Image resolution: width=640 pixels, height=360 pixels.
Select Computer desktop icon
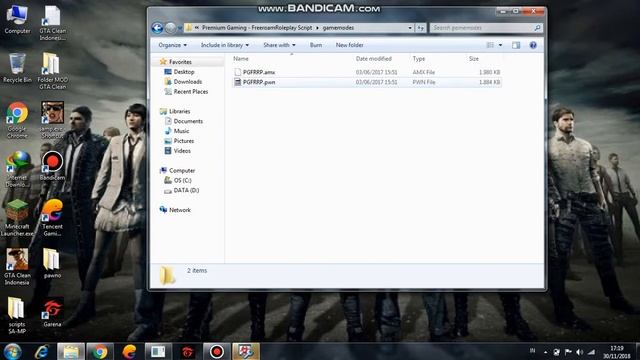(17, 20)
